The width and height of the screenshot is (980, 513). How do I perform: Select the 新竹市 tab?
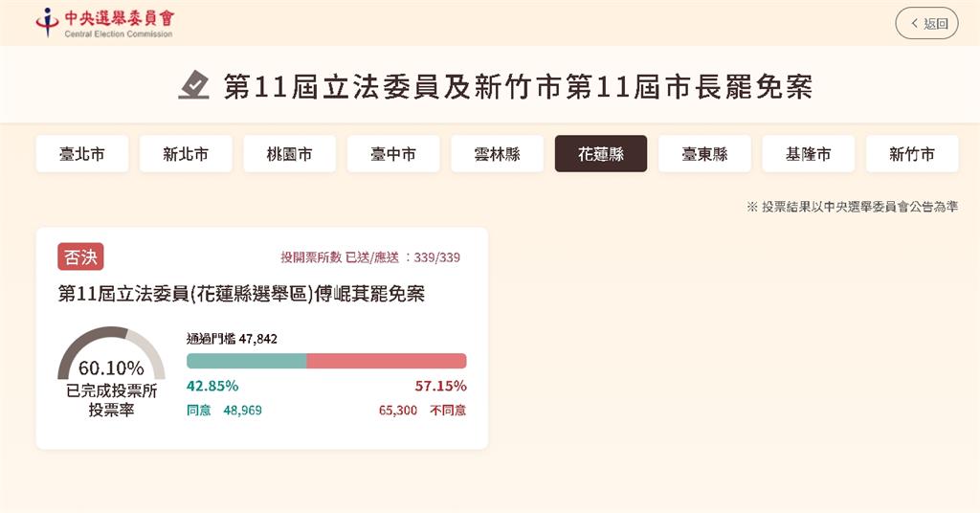coord(912,154)
